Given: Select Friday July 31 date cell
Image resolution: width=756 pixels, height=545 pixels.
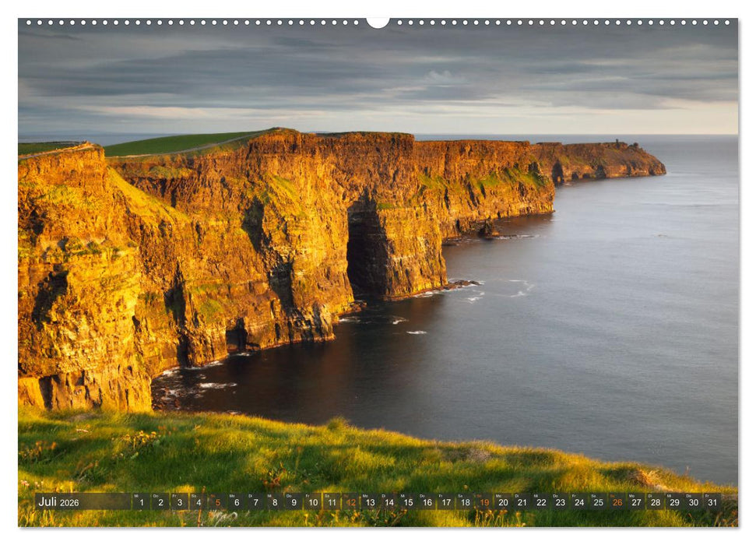Looking at the screenshot, I should coord(712,502).
